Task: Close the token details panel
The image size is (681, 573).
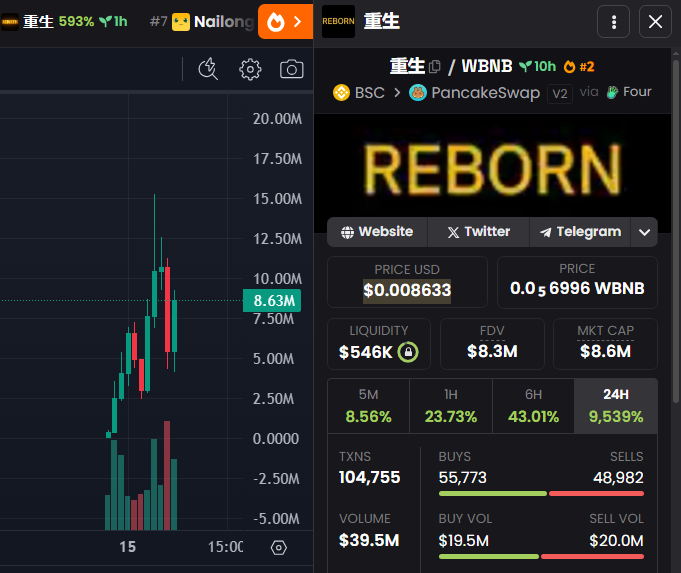Action: (655, 21)
